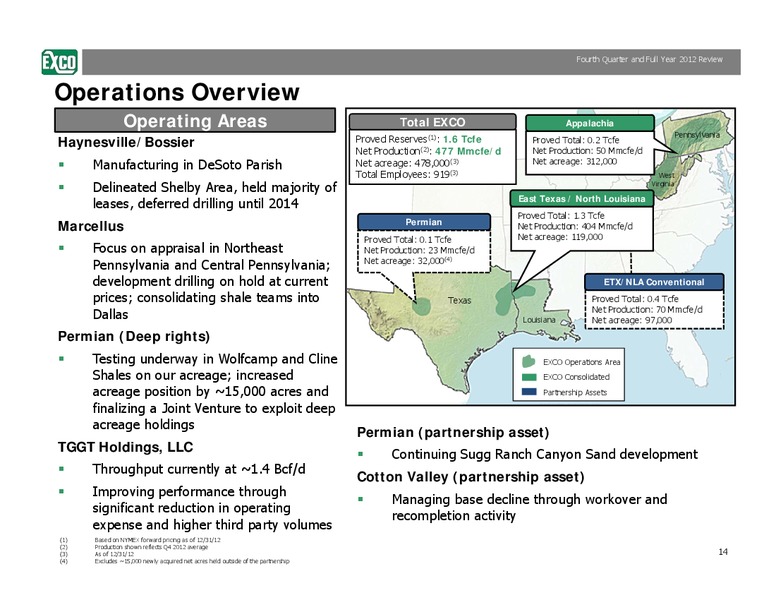Click 'Net acreage: 97,000' line
776x600 pixels.
coord(632,320)
